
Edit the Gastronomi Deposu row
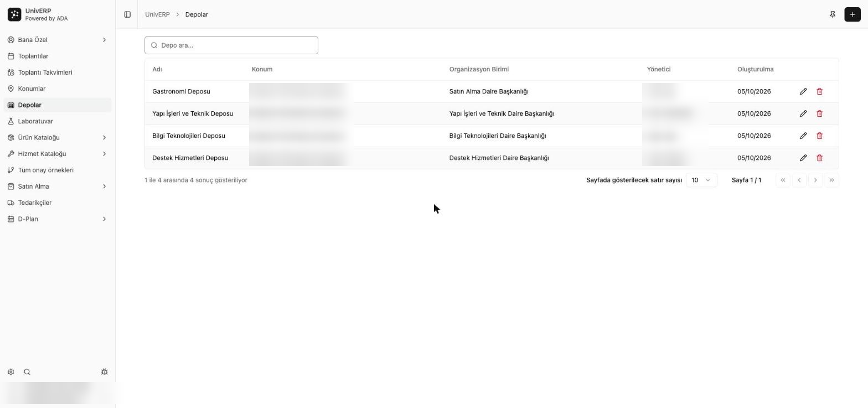(x=803, y=91)
